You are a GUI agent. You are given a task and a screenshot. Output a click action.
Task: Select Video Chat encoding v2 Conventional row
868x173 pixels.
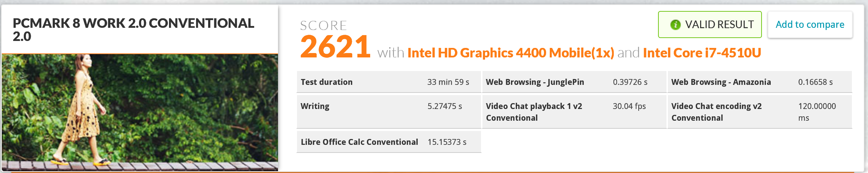[760, 112]
